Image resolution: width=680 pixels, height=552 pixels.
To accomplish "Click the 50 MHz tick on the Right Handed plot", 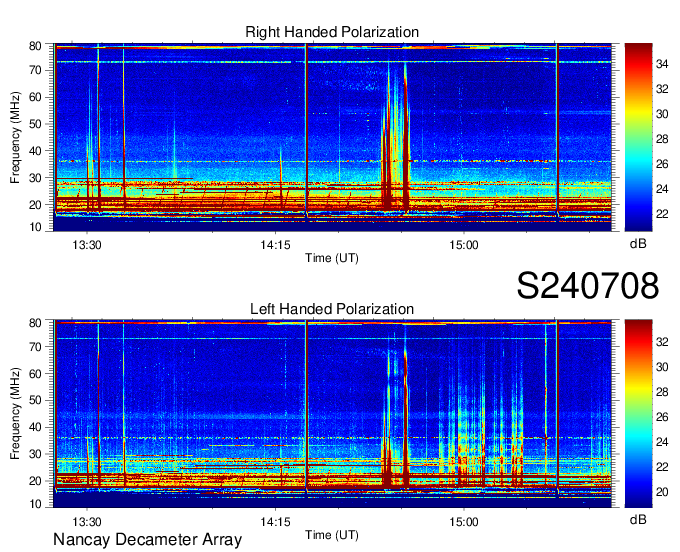I will click(35, 124).
